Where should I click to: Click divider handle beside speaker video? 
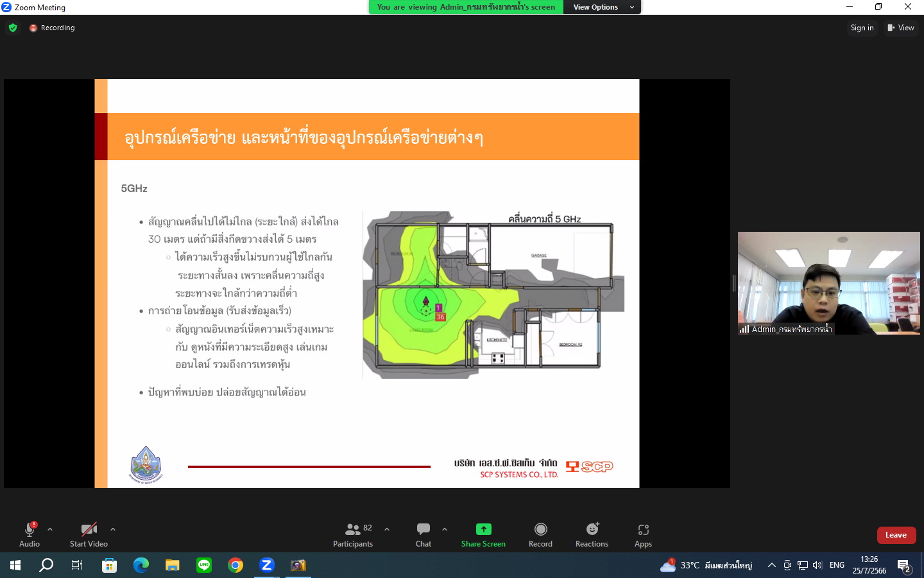point(734,283)
